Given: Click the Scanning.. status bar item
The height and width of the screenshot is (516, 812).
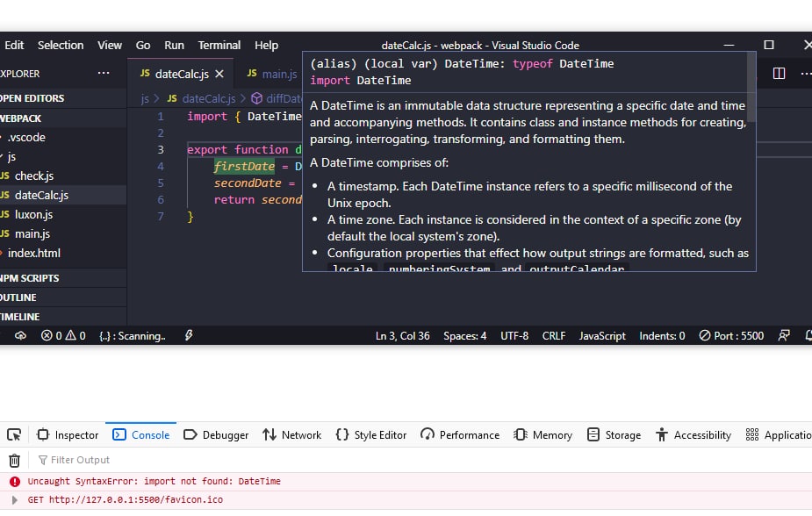Looking at the screenshot, I should point(132,336).
